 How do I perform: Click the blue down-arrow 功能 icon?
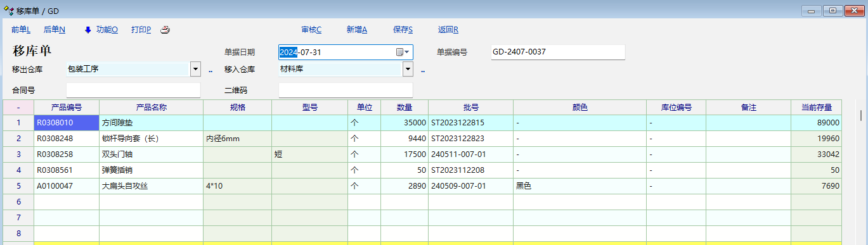click(88, 30)
